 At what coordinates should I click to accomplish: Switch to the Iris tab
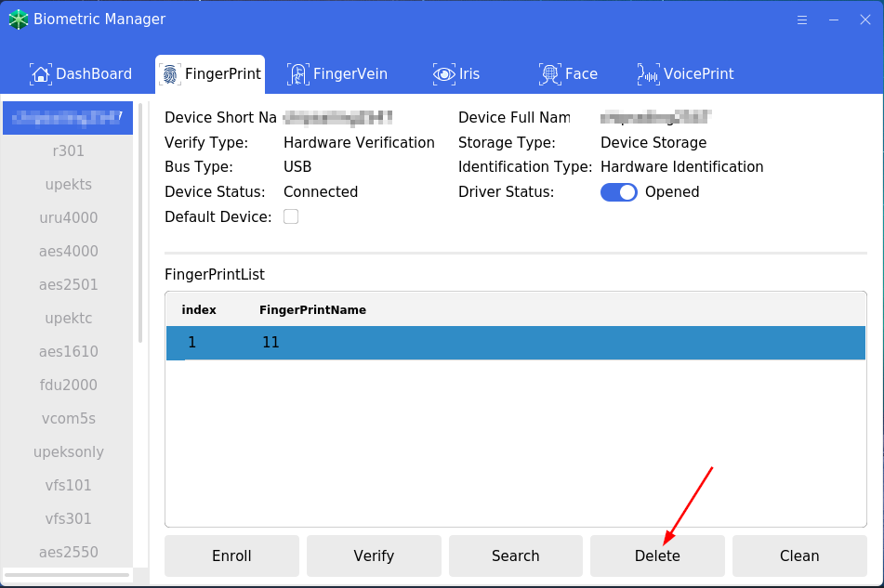[456, 73]
